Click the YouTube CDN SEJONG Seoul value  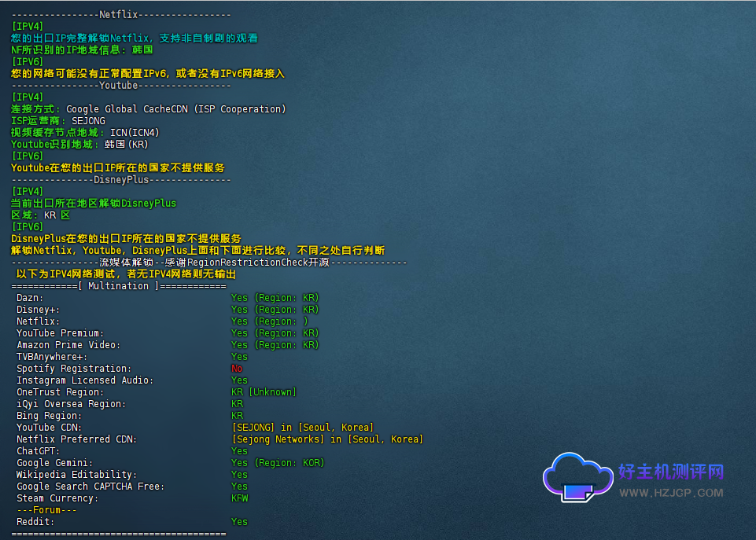302,428
